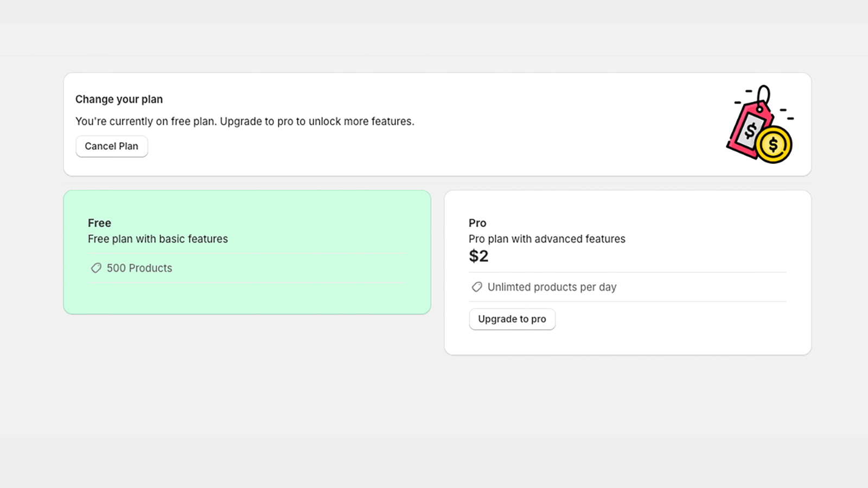This screenshot has width=868, height=488.
Task: Open the Change your plan panel header
Action: click(x=119, y=99)
